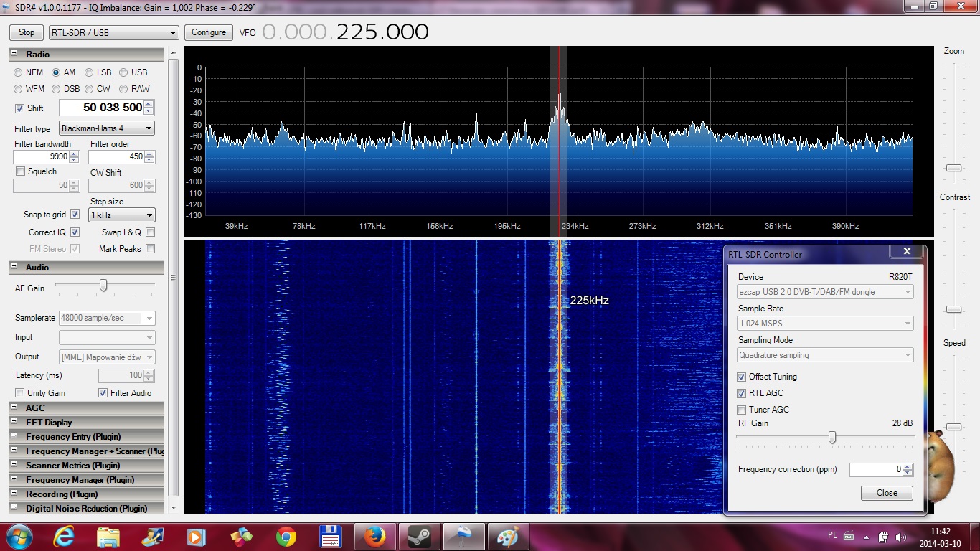The width and height of the screenshot is (980, 551).
Task: Toggle the Correct IQ checkbox
Action: (x=75, y=232)
